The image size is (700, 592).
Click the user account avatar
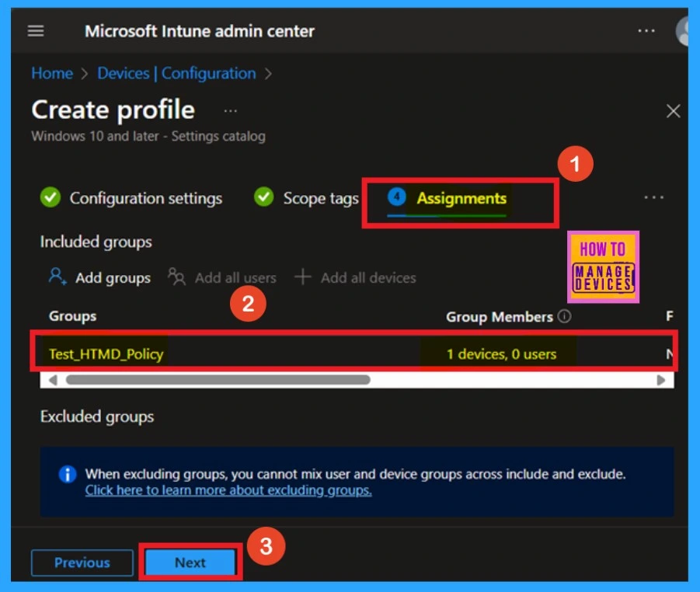point(683,31)
